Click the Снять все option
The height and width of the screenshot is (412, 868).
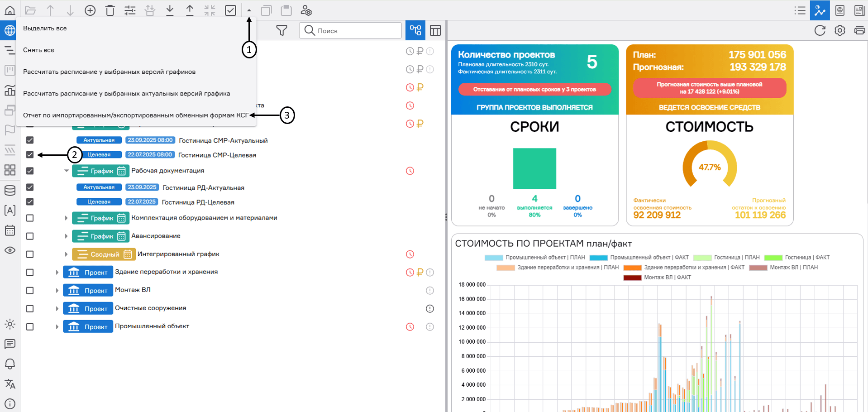pos(38,50)
